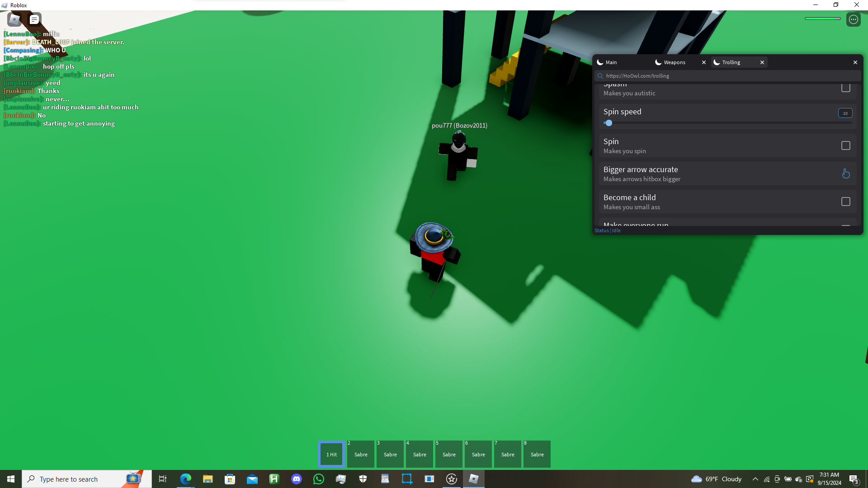
Task: Equip the Sabre in hotbar slot 2
Action: click(361, 454)
